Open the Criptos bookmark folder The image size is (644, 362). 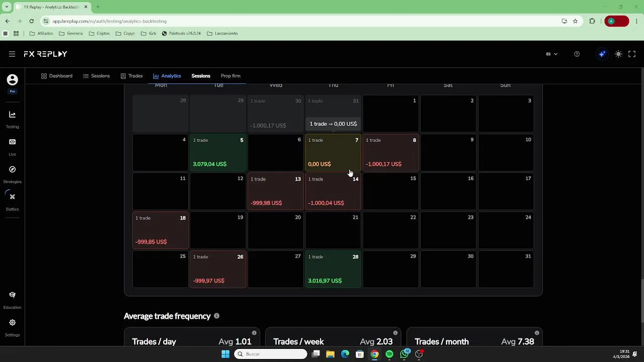pyautogui.click(x=99, y=34)
